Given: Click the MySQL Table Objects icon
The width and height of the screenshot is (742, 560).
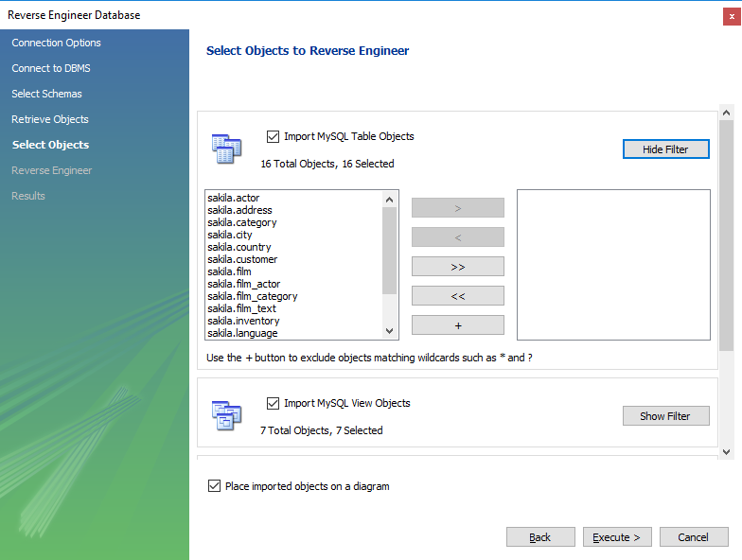Looking at the screenshot, I should [x=226, y=149].
